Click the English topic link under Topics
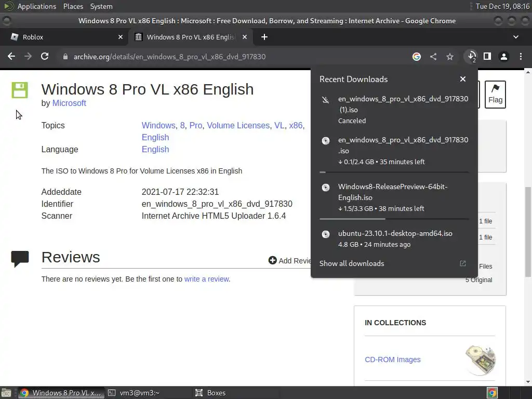The width and height of the screenshot is (532, 399). (x=155, y=137)
